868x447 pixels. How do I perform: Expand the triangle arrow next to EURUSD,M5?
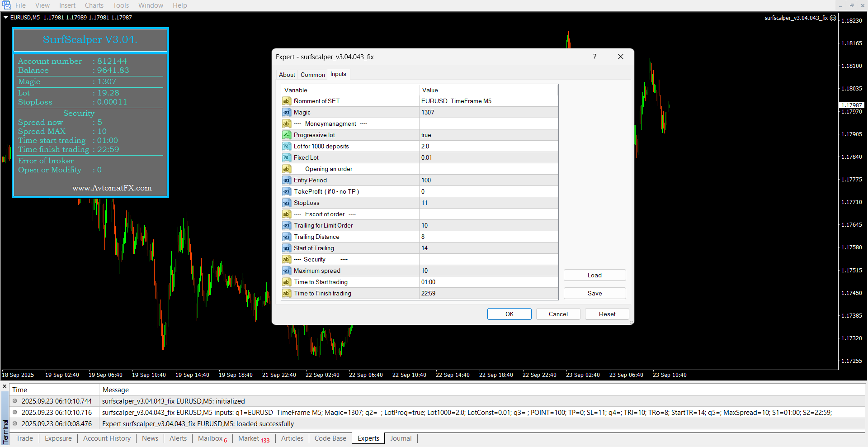[6, 18]
